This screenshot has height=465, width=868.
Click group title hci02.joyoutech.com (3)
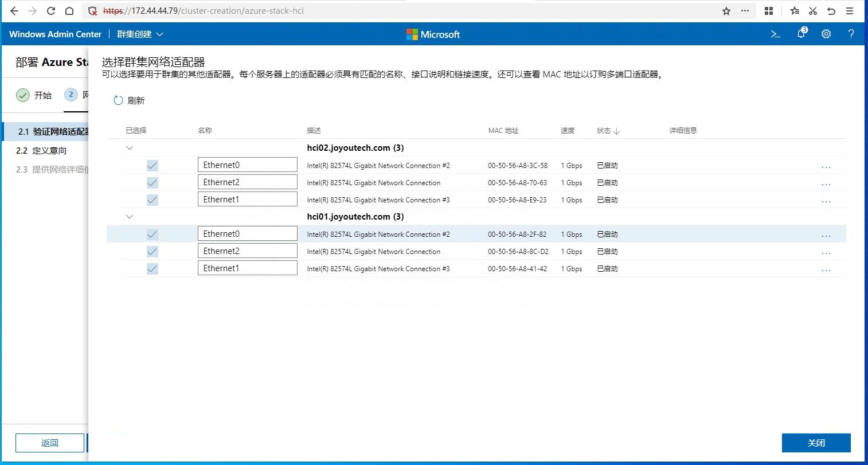click(x=355, y=148)
